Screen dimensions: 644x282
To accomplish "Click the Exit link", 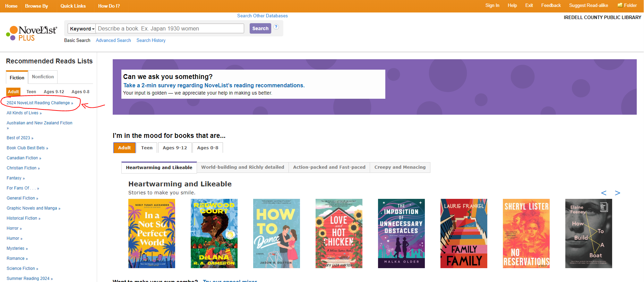I will (529, 5).
